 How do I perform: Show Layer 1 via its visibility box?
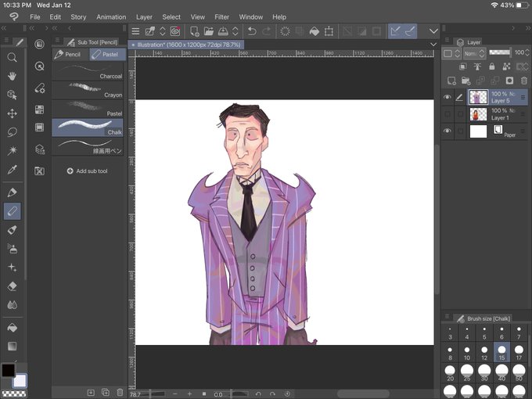[x=448, y=114]
